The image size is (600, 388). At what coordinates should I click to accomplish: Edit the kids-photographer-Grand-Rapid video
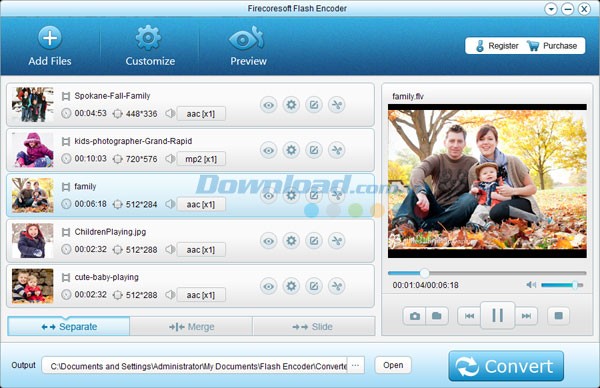coord(314,150)
